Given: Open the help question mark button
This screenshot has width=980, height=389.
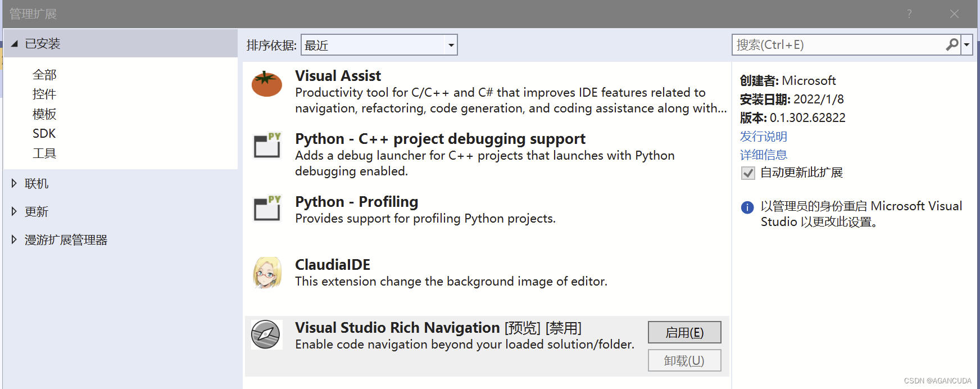Looking at the screenshot, I should pyautogui.click(x=909, y=14).
